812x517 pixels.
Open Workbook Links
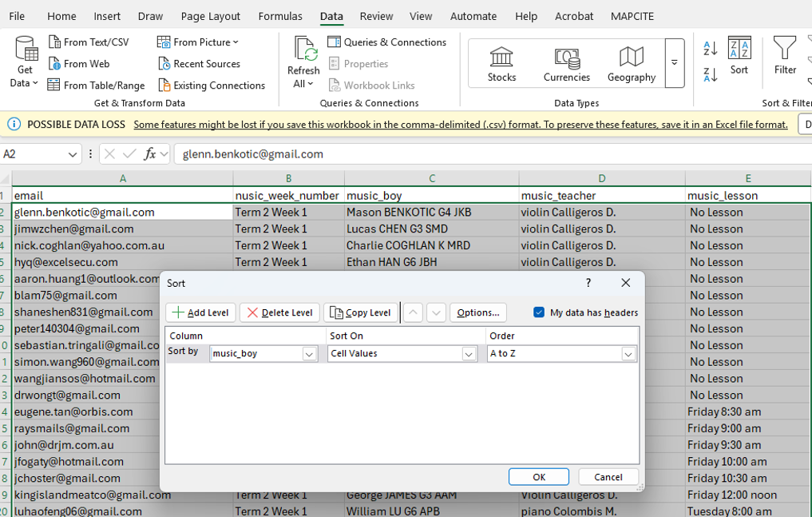pos(372,85)
